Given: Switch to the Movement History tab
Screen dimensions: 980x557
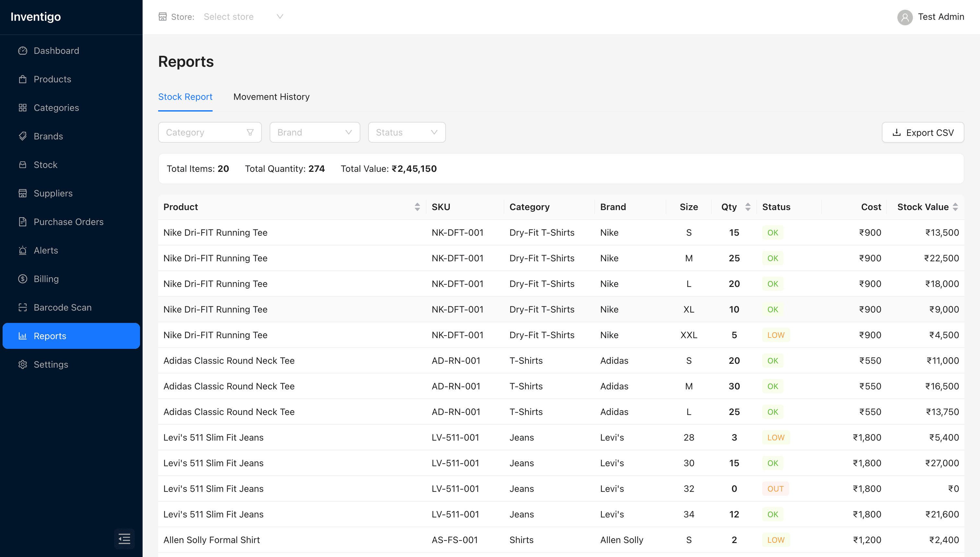Looking at the screenshot, I should (272, 97).
